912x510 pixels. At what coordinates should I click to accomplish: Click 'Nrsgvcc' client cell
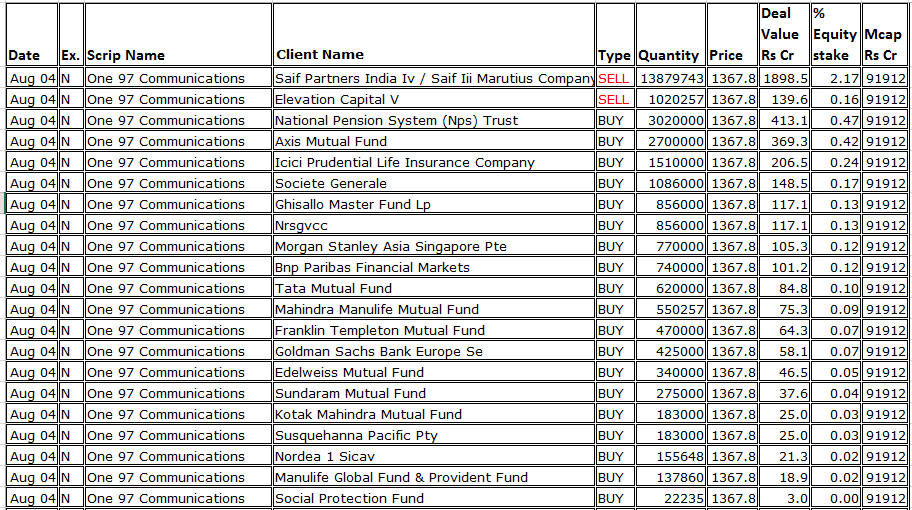point(434,225)
